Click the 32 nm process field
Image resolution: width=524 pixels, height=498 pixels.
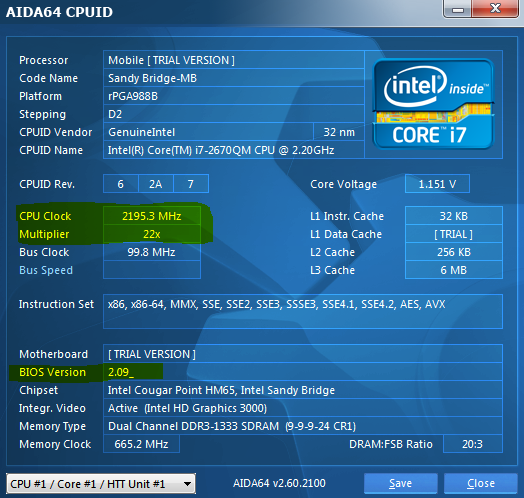pyautogui.click(x=339, y=132)
